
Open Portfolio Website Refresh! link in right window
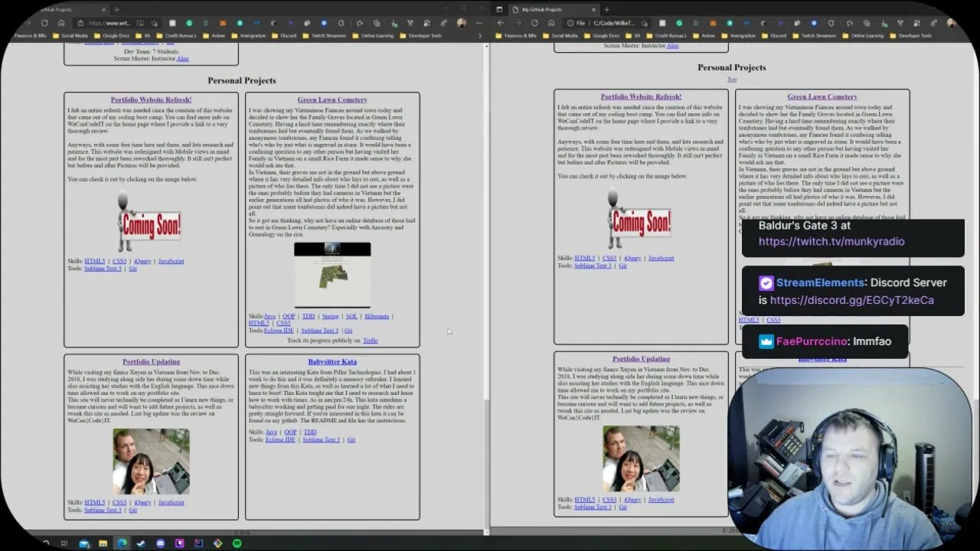pyautogui.click(x=641, y=96)
